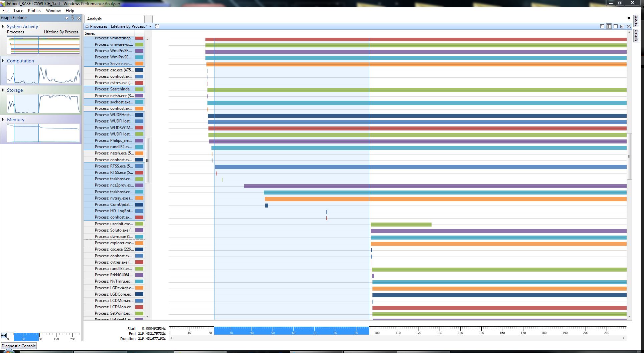
Task: Collapse the Processes graph with chevron
Action: (x=87, y=26)
